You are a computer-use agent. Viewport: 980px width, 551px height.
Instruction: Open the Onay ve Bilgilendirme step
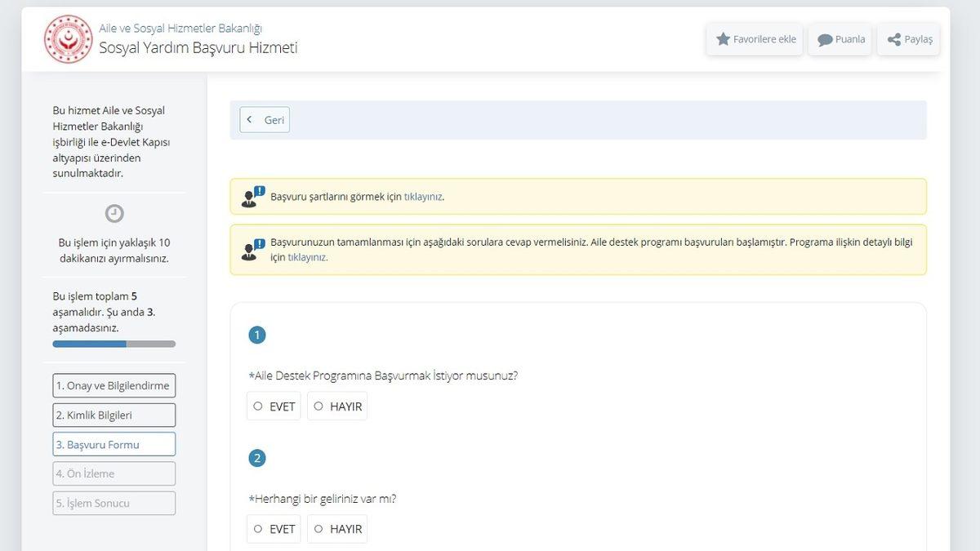point(114,385)
